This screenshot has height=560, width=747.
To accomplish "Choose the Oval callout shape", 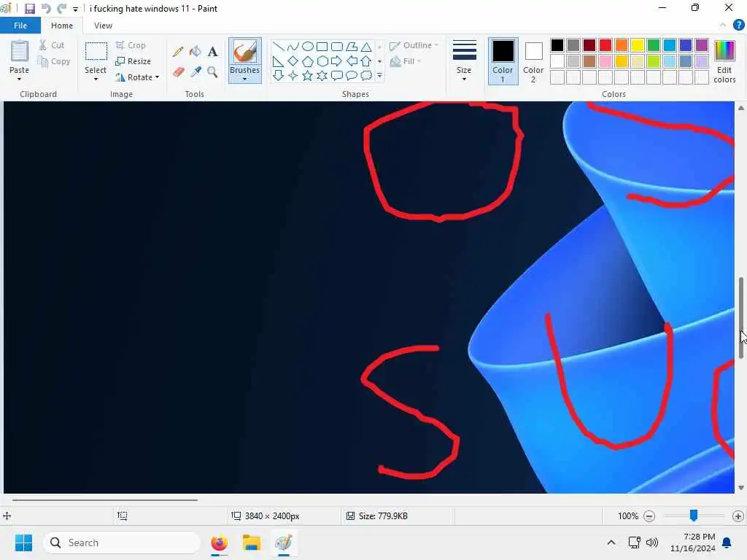I will [x=352, y=76].
